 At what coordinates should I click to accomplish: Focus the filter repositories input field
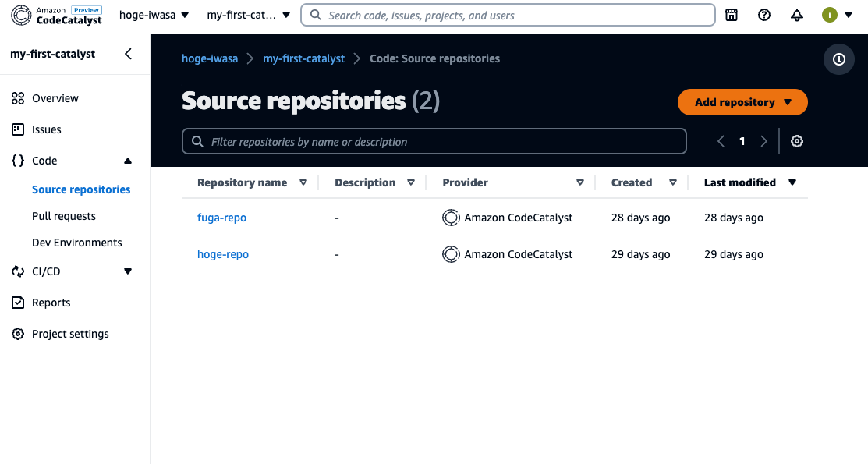pyautogui.click(x=434, y=142)
